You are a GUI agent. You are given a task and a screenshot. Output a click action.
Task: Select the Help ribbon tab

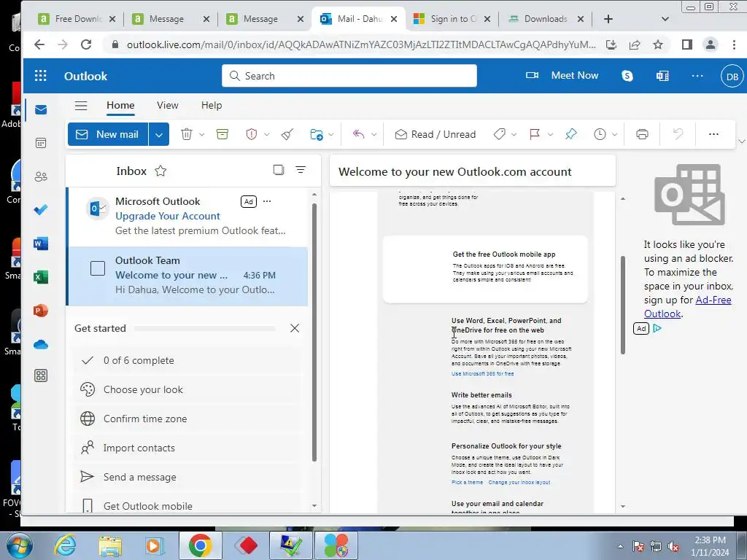tap(212, 105)
